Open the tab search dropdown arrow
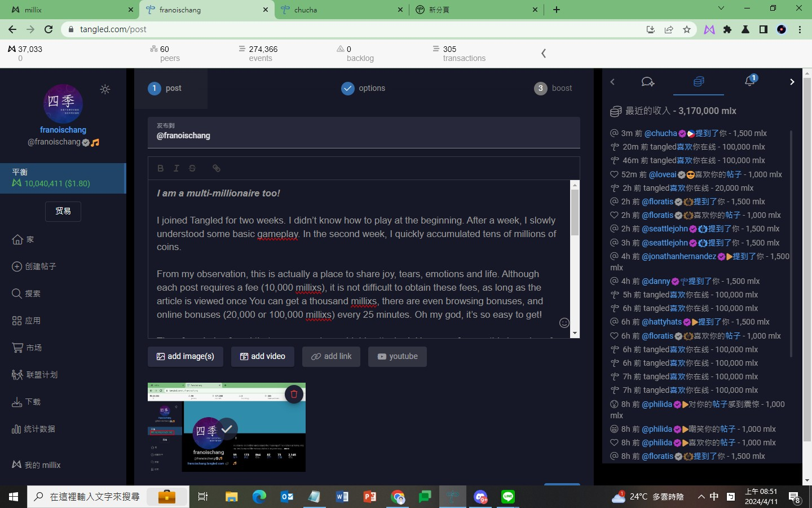This screenshot has height=508, width=812. pos(721,8)
